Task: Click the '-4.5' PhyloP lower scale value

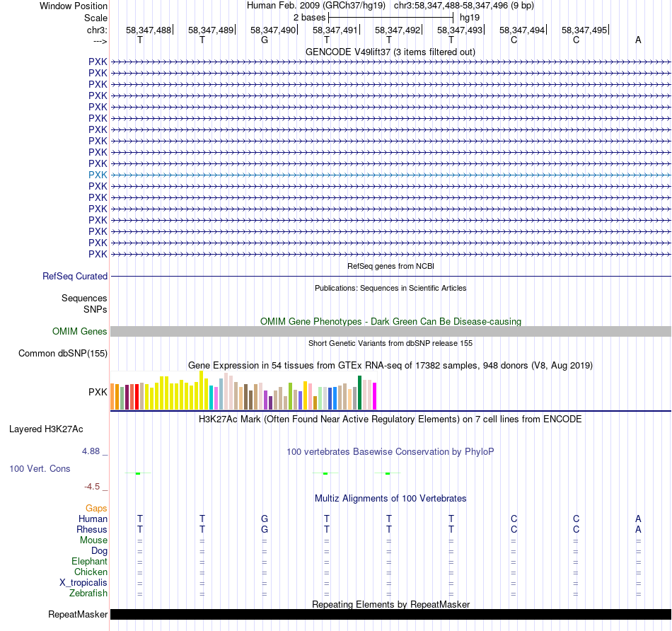Action: (92, 487)
